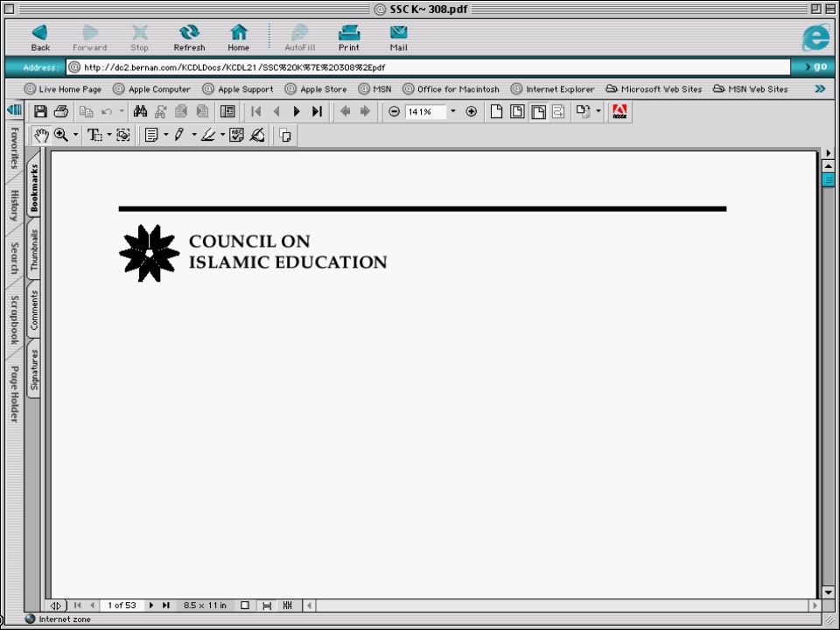This screenshot has width=840, height=630.
Task: Click the 1 of 53 page field
Action: (x=122, y=605)
